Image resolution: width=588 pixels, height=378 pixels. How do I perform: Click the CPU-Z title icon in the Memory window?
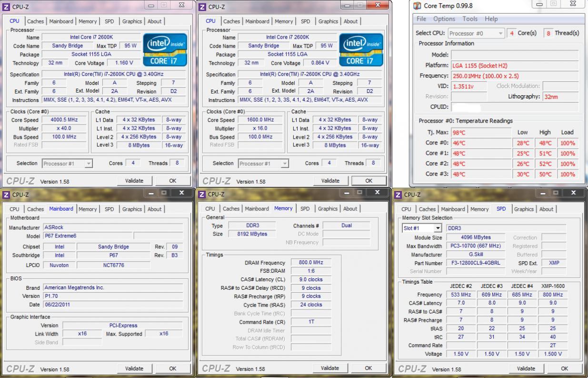pos(202,194)
